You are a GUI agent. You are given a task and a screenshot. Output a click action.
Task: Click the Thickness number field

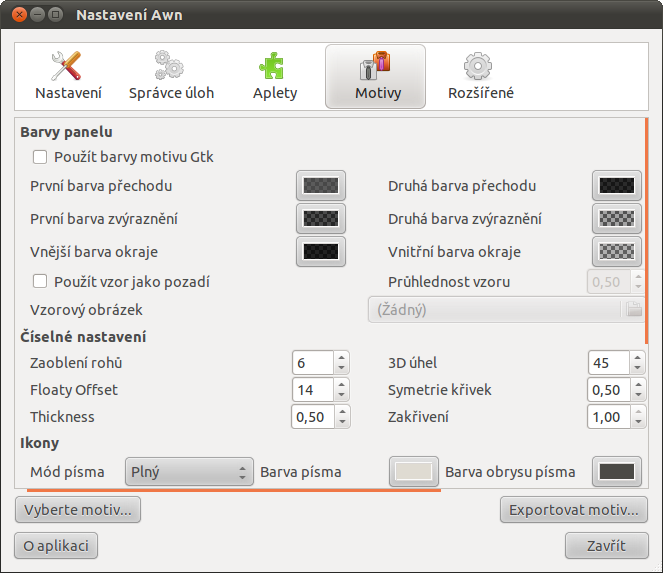pos(313,417)
